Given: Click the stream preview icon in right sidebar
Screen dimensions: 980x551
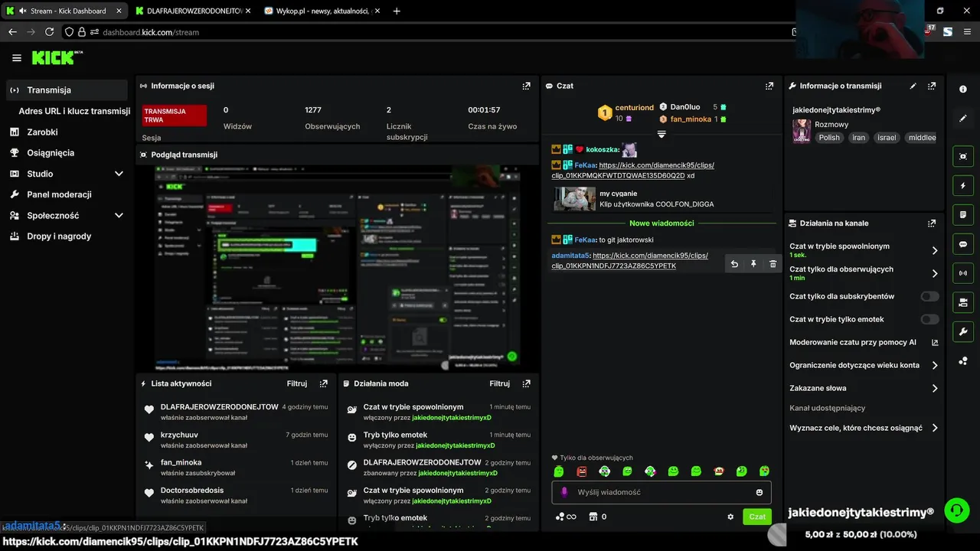Looking at the screenshot, I should point(963,156).
